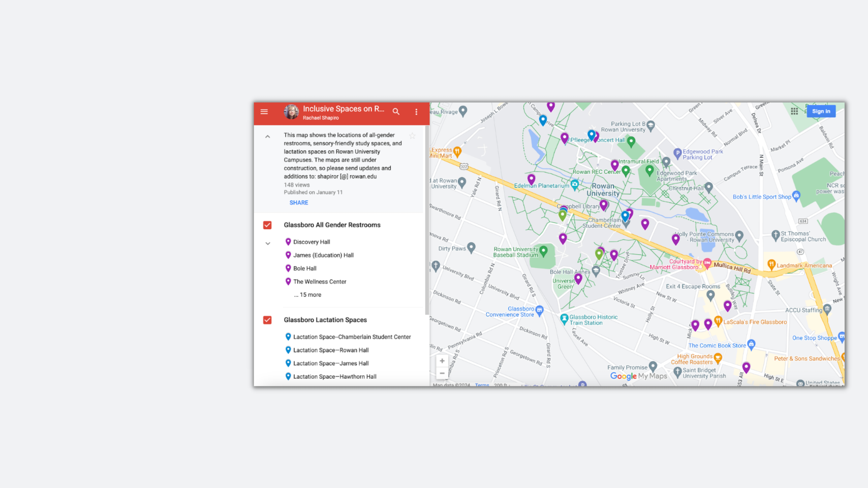This screenshot has width=868, height=488.
Task: Click the Glassboro Convenience Store marker
Action: click(x=540, y=311)
